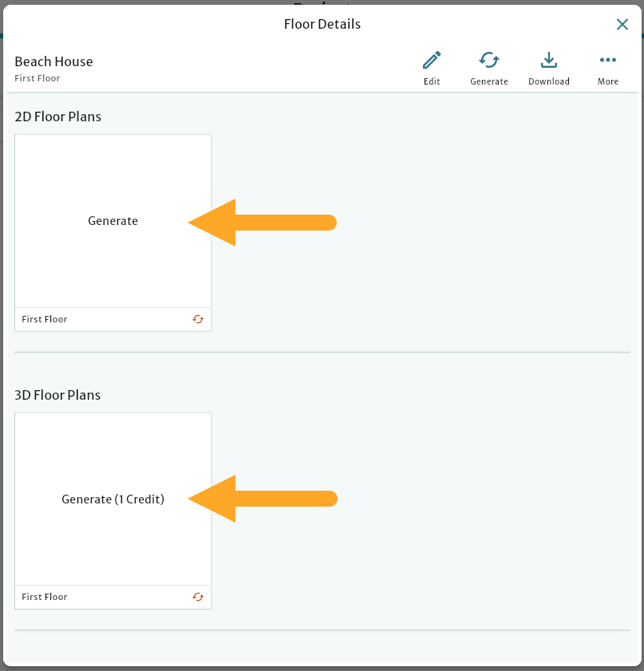Image resolution: width=644 pixels, height=671 pixels.
Task: Click the 'More' text label in toolbar
Action: click(608, 81)
